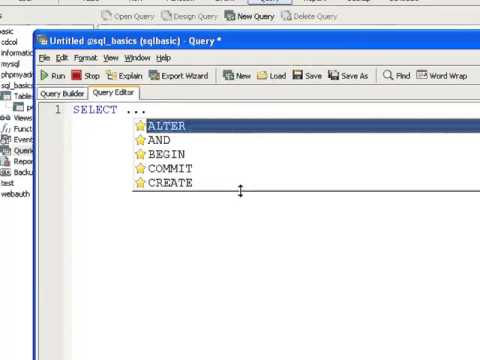Save the query
Image resolution: width=480 pixels, height=360 pixels.
pyautogui.click(x=307, y=76)
